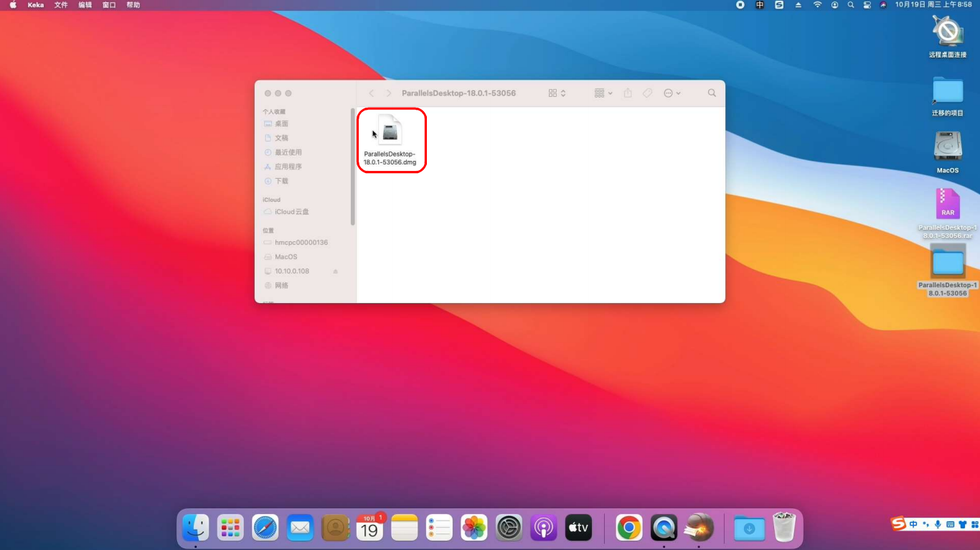Search in the Finder window
The width and height of the screenshot is (980, 550).
[x=712, y=93]
